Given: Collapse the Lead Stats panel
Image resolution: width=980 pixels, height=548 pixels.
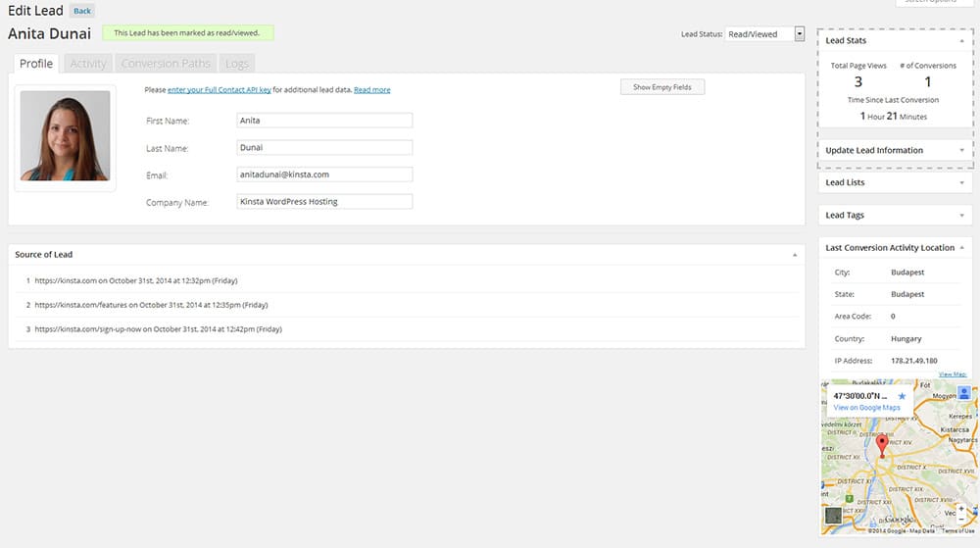Looking at the screenshot, I should (x=962, y=41).
